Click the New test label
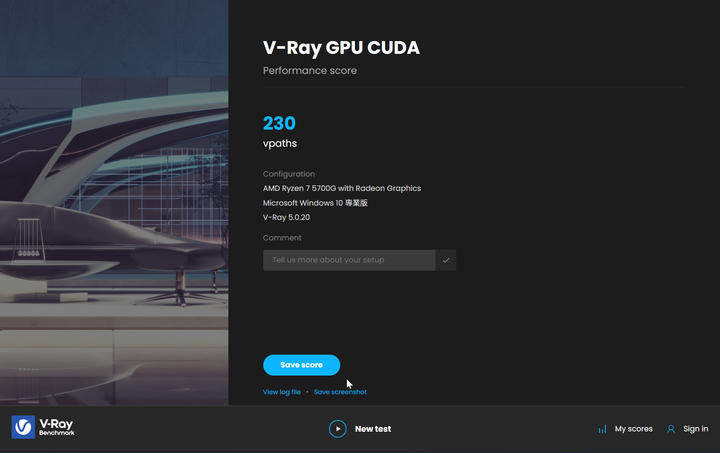 click(373, 429)
